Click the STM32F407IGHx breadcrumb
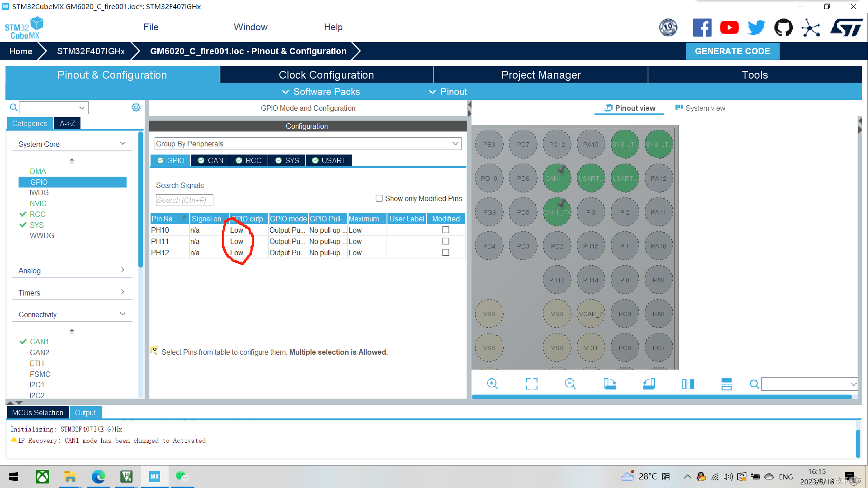868x488 pixels. (x=91, y=51)
